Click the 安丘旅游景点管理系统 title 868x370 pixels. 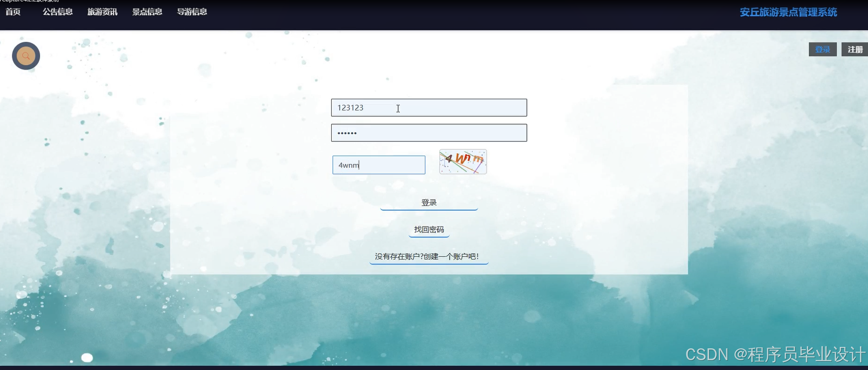(x=788, y=12)
